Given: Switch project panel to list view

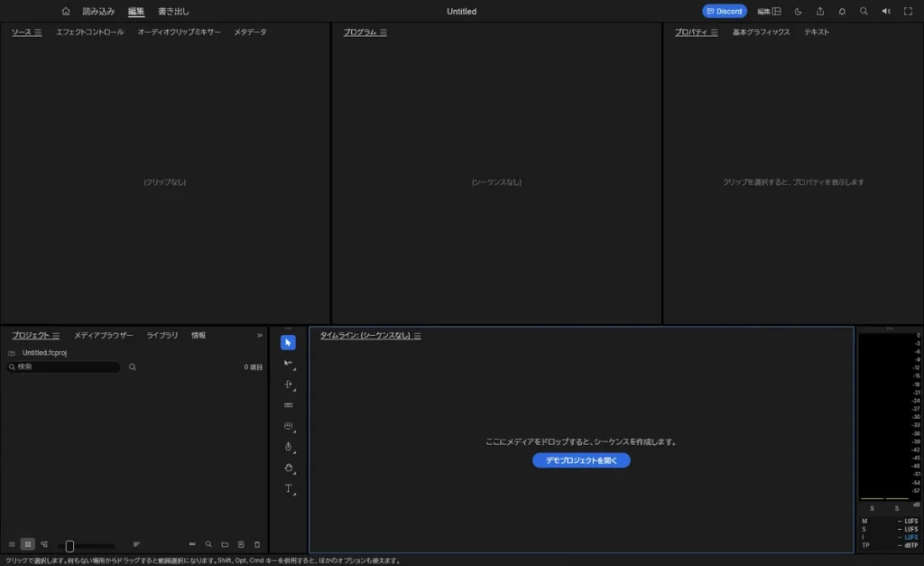Looking at the screenshot, I should 12,544.
